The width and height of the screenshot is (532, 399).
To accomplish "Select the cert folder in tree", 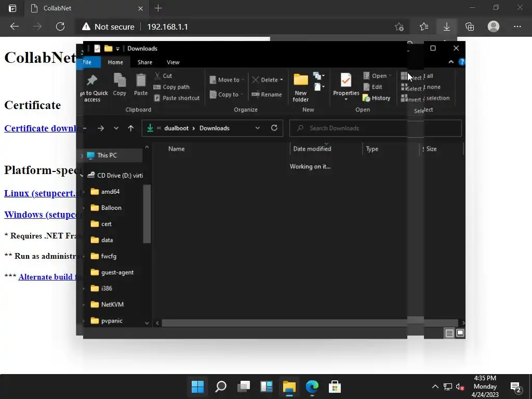I will click(101, 224).
